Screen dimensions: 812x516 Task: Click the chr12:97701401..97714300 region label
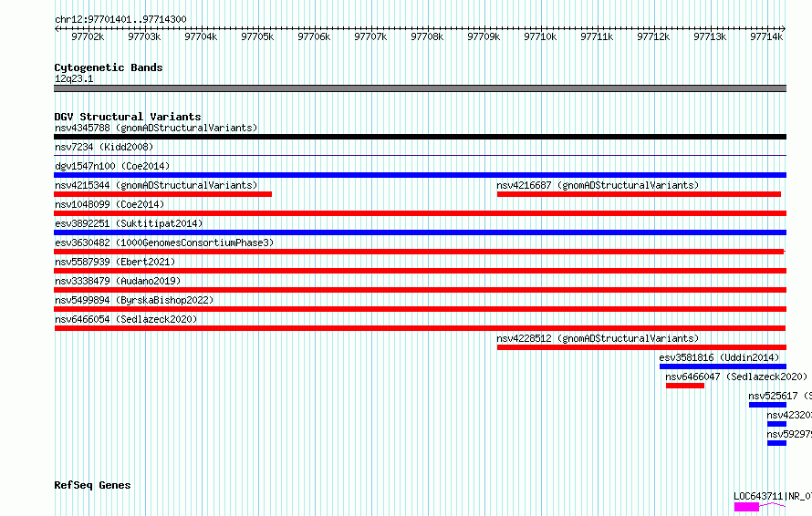point(120,20)
